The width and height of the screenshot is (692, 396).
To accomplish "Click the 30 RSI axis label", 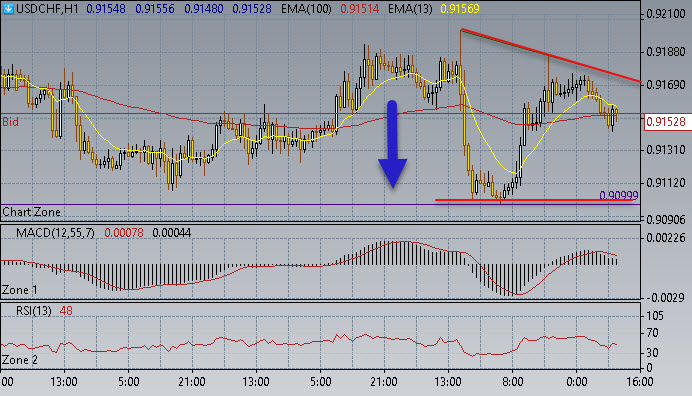I will point(652,353).
